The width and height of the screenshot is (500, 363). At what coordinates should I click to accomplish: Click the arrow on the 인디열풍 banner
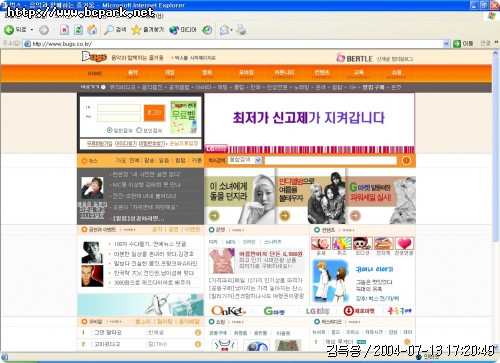tap(284, 216)
